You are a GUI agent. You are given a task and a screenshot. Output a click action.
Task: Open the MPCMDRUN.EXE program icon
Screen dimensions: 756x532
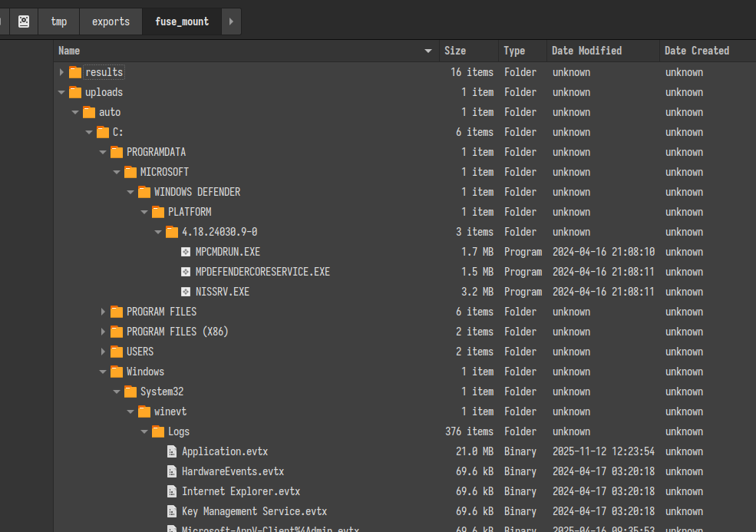pyautogui.click(x=185, y=252)
